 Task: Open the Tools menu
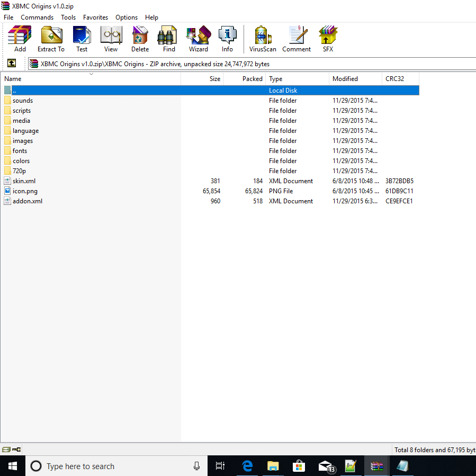click(x=68, y=17)
